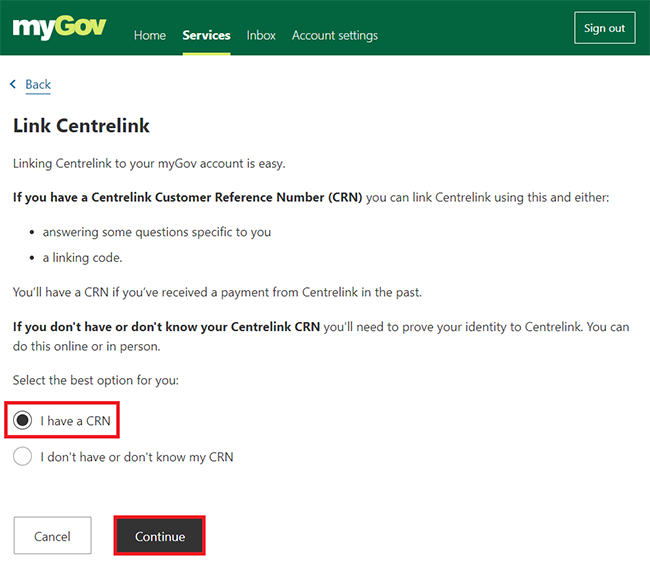The height and width of the screenshot is (568, 650).
Task: Open the Home nav item
Action: (150, 35)
